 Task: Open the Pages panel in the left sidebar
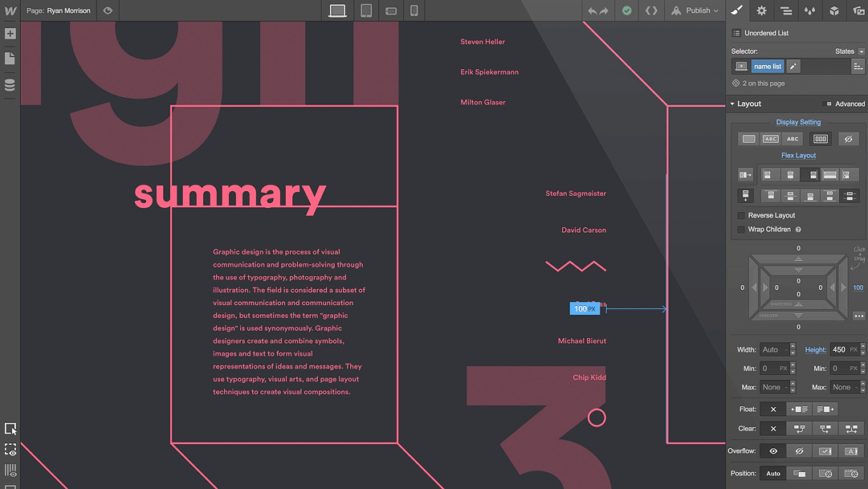pyautogui.click(x=10, y=58)
